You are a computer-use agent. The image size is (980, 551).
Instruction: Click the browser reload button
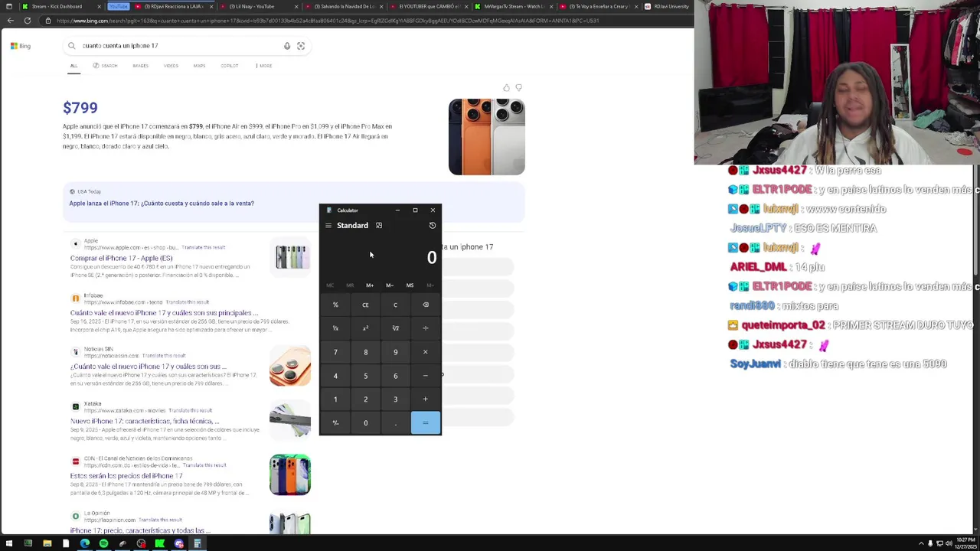[x=28, y=21]
